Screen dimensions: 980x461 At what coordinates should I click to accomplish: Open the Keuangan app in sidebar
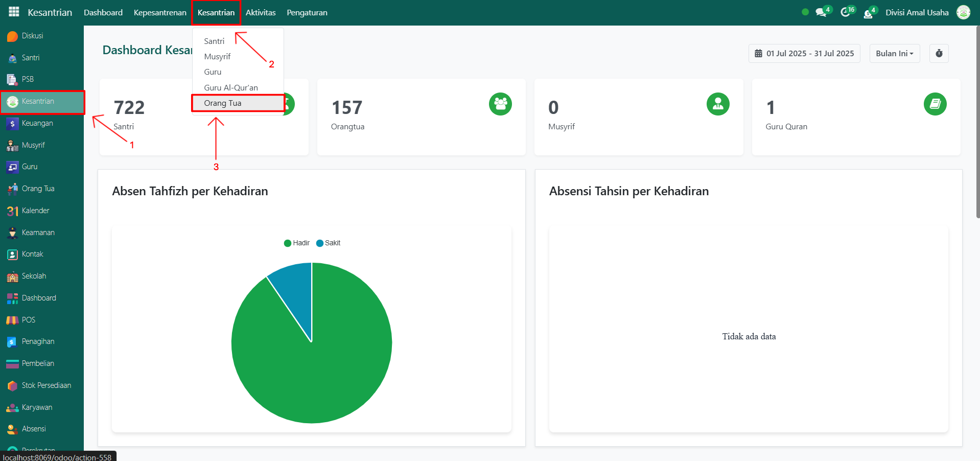(37, 123)
